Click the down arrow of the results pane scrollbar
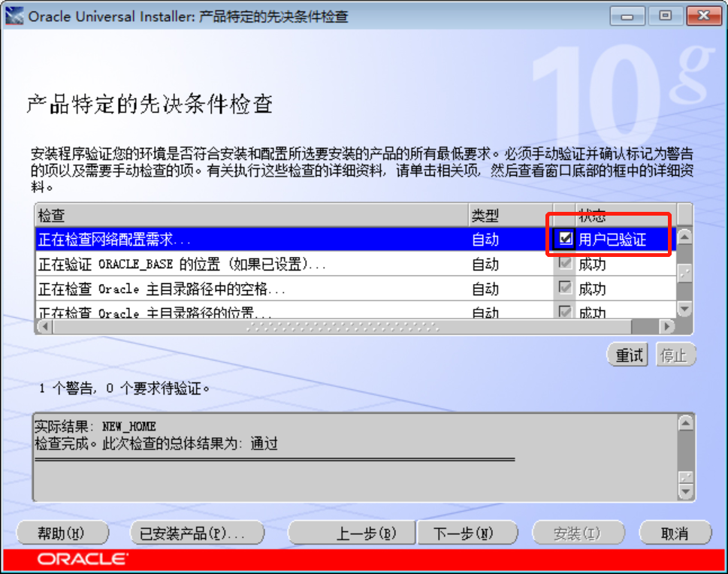 686,491
